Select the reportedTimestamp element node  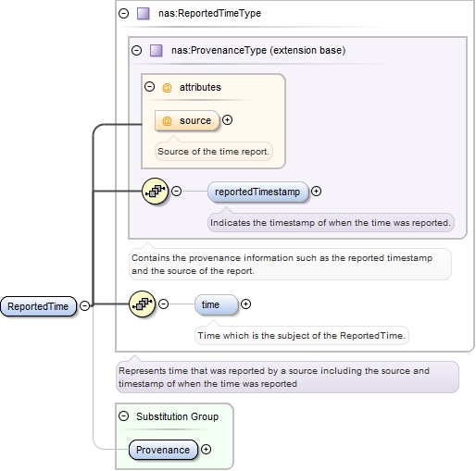click(x=258, y=192)
